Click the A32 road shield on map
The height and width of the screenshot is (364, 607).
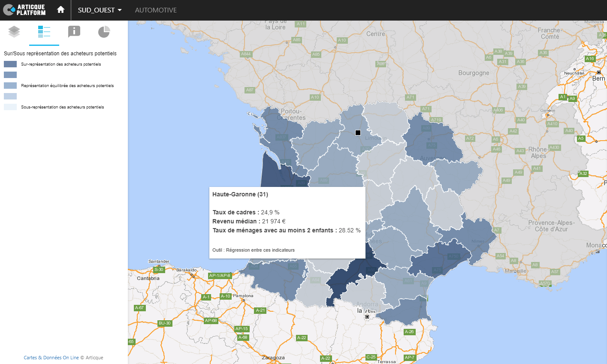coord(583,174)
